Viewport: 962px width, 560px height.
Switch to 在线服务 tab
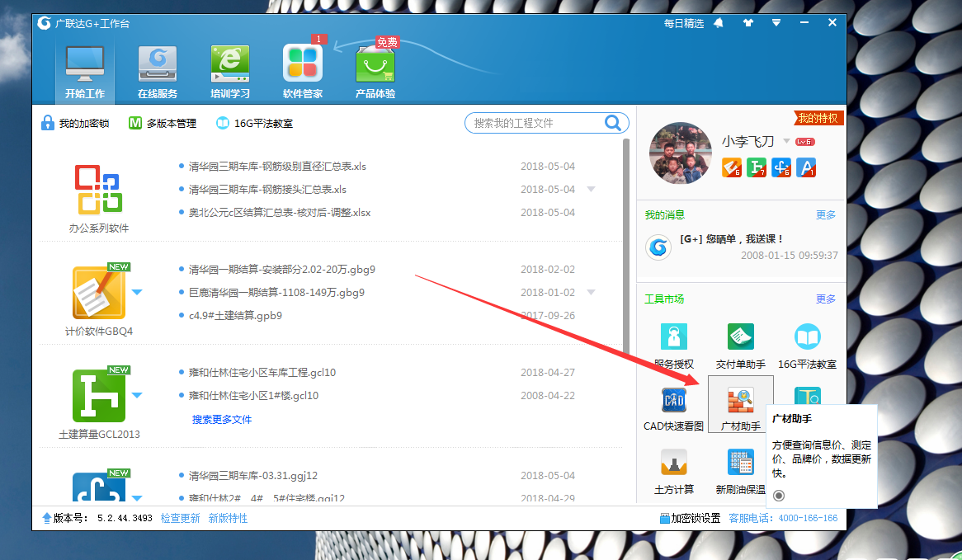click(158, 72)
